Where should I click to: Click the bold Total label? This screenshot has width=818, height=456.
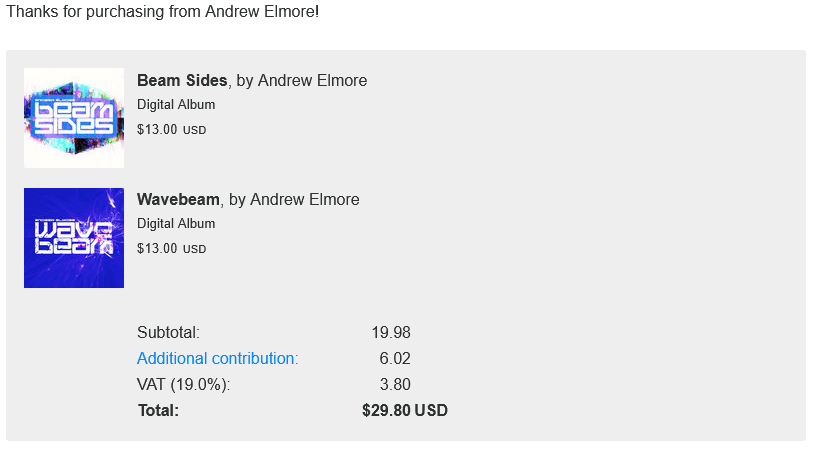[158, 411]
